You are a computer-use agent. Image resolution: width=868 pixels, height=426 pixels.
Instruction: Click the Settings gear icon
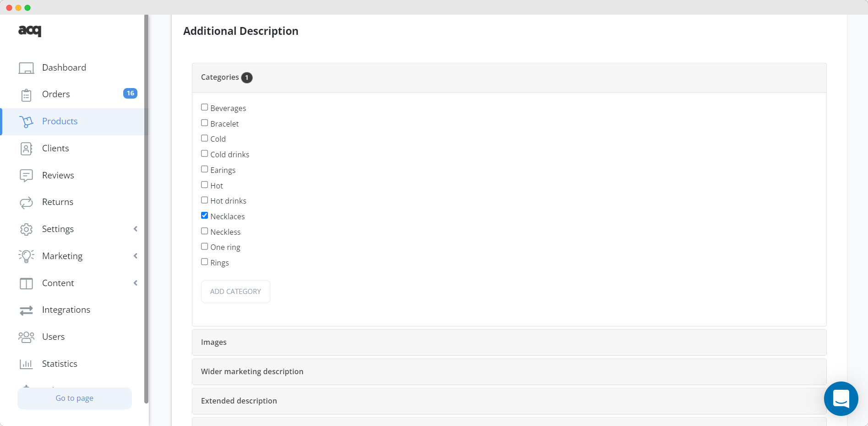click(x=26, y=229)
